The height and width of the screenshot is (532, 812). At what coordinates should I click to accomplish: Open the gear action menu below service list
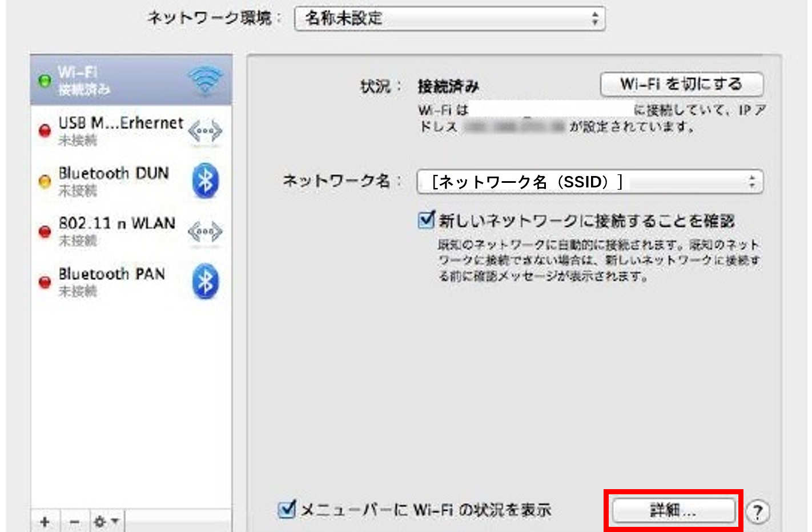[106, 521]
